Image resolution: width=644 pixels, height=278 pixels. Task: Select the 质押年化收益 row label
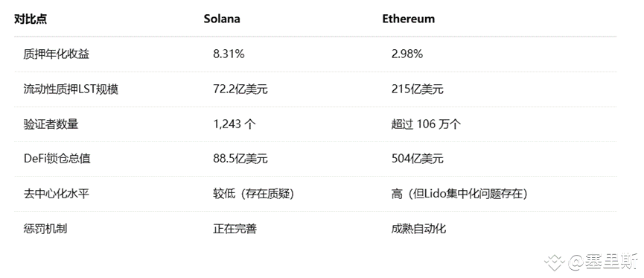(x=57, y=54)
